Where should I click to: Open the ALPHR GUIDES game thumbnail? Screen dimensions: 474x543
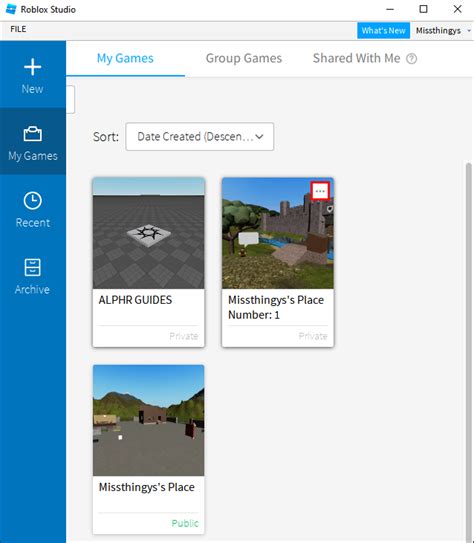click(x=149, y=233)
